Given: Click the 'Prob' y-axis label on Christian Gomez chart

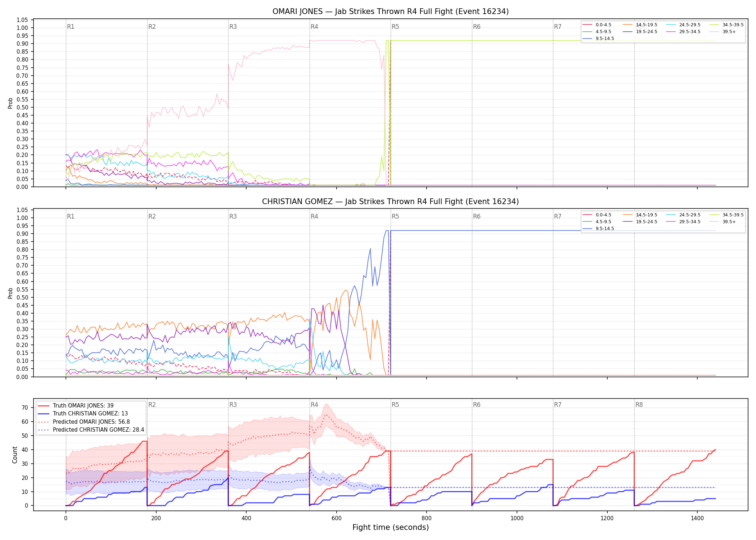Looking at the screenshot, I should click(x=10, y=293).
